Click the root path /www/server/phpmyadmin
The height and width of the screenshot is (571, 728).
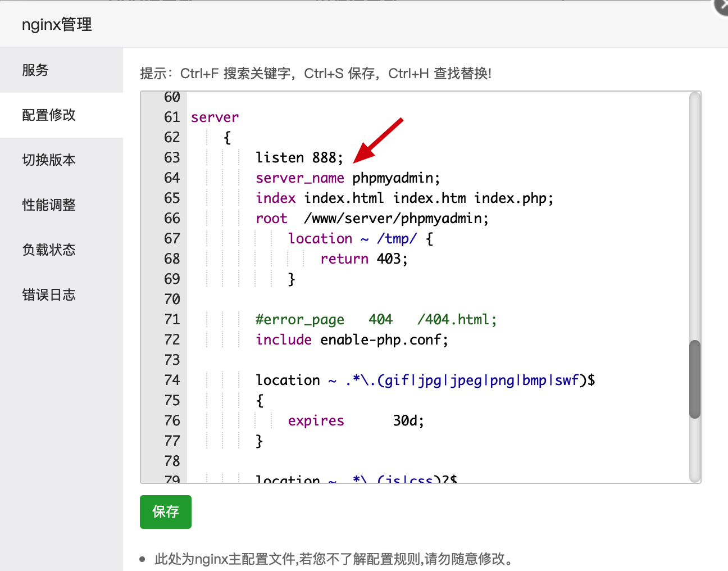(395, 219)
